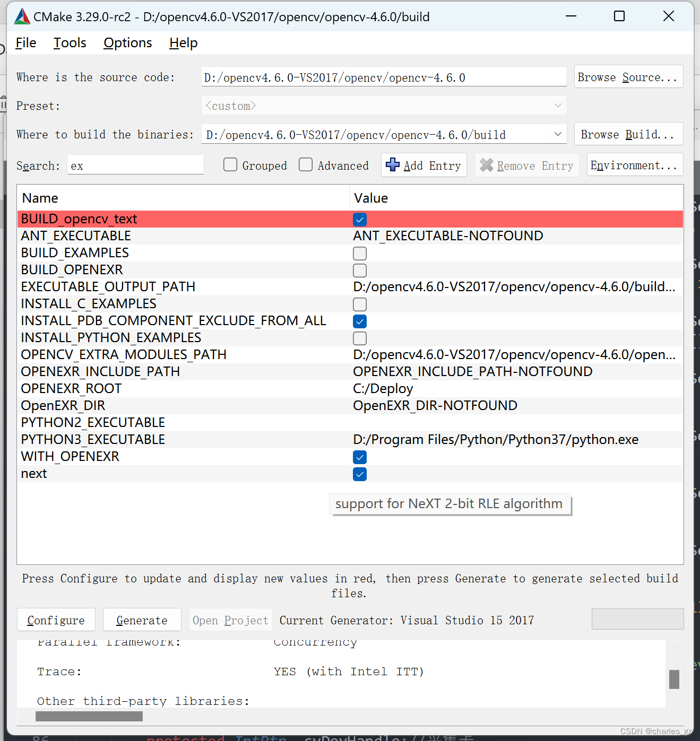Uncheck the 'next' entry checkbox
The image size is (700, 741).
pos(360,474)
